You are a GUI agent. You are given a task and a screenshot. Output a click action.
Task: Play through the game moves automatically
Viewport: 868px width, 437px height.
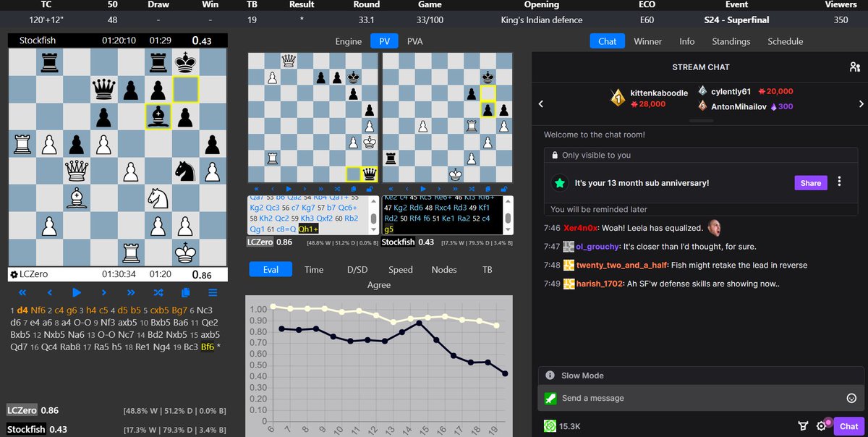coord(75,292)
